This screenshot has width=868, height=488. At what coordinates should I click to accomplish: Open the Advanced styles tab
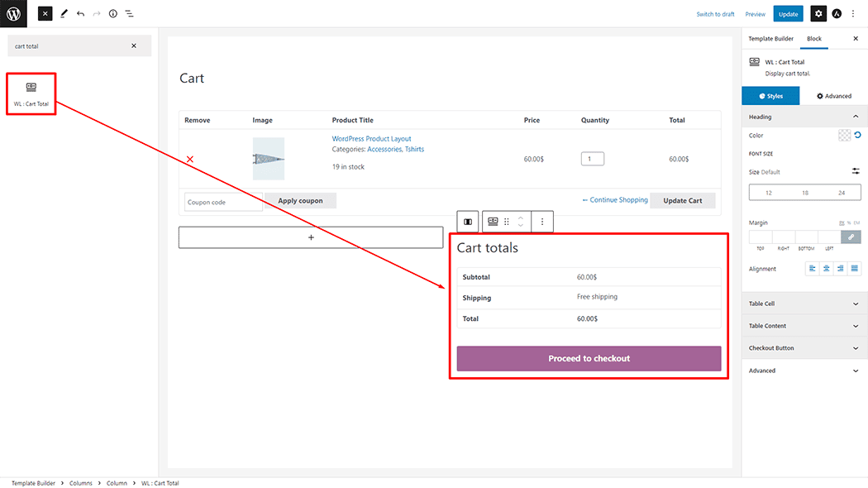833,96
